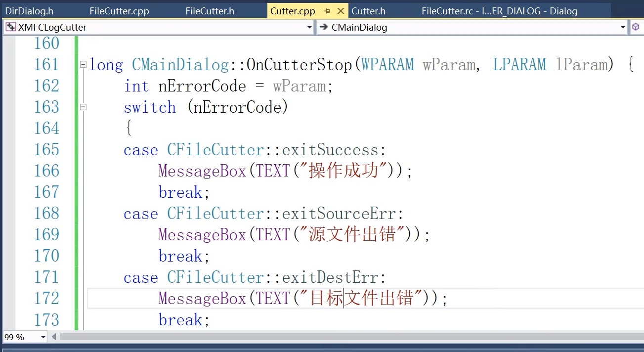
Task: Click exitSuccess on line 165
Action: [330, 150]
